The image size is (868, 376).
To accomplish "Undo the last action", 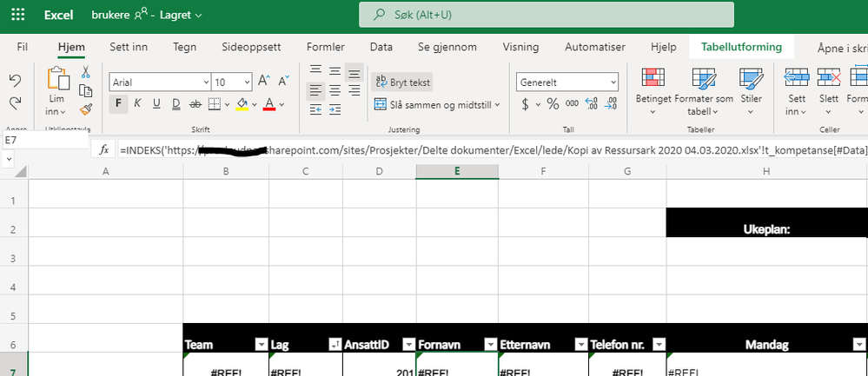I will pyautogui.click(x=16, y=81).
